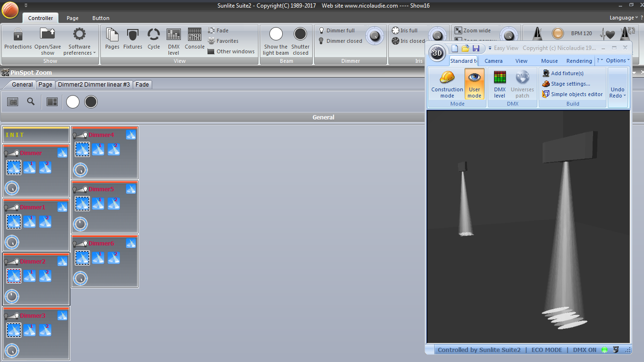
Task: Open the Undo Redo dropdown
Action: click(618, 92)
